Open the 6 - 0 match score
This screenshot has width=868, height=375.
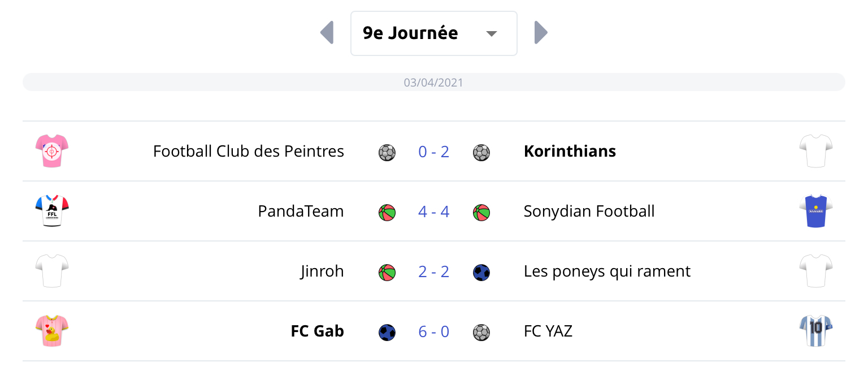[433, 331]
